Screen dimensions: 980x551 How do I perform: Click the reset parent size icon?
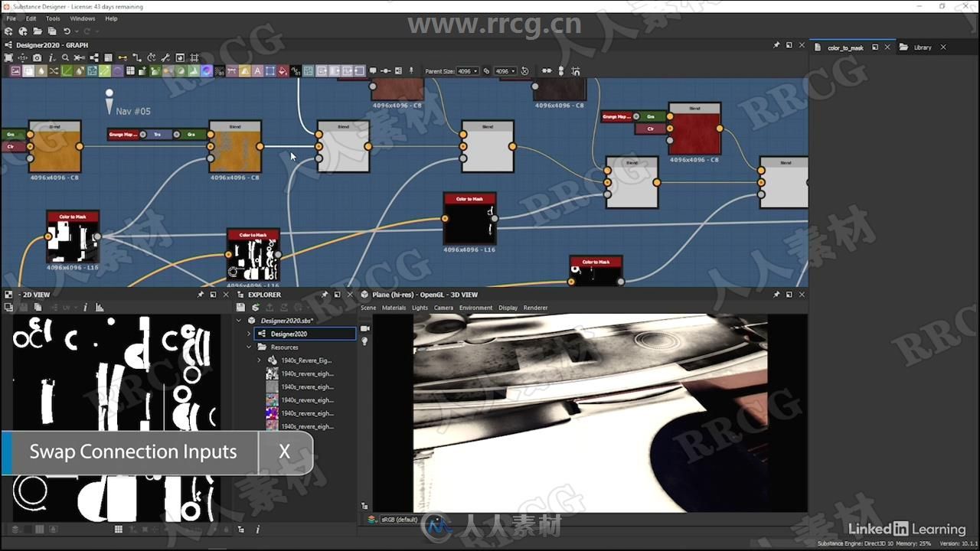click(524, 71)
